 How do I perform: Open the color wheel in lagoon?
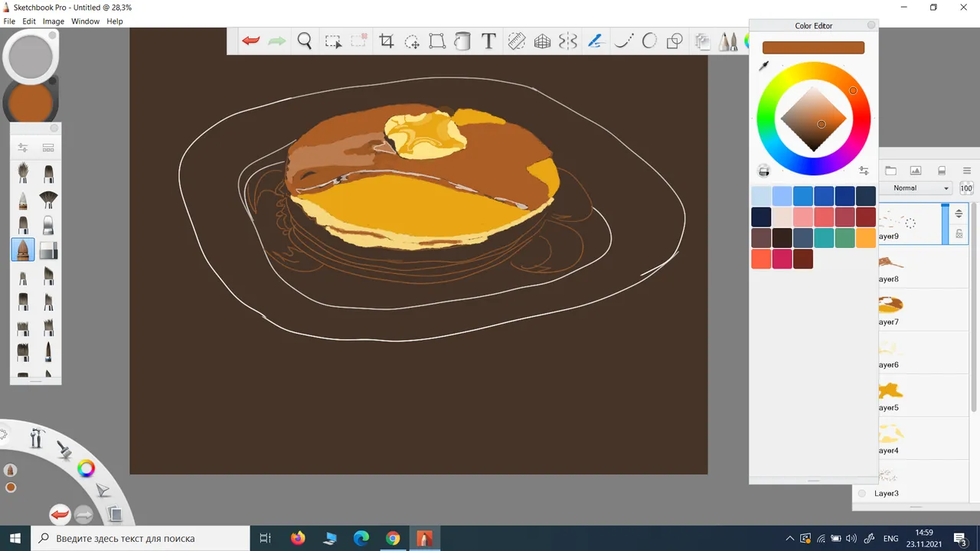(87, 468)
